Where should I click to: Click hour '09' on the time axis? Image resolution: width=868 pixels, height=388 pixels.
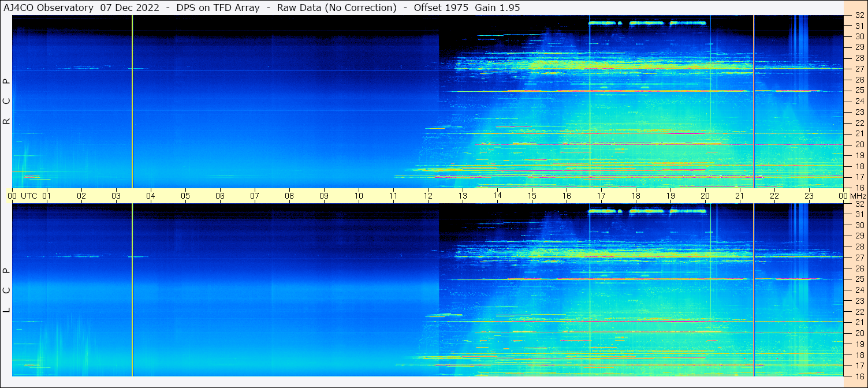(324, 196)
